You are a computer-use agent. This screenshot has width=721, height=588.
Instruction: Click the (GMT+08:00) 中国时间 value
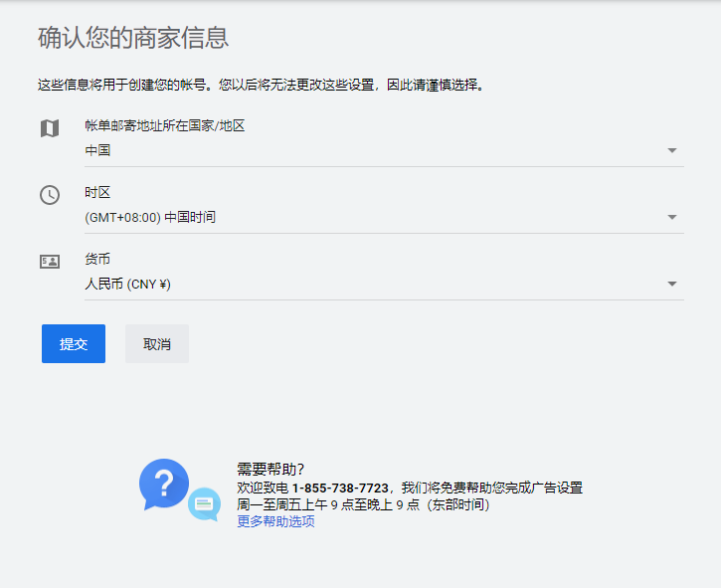tap(150, 217)
